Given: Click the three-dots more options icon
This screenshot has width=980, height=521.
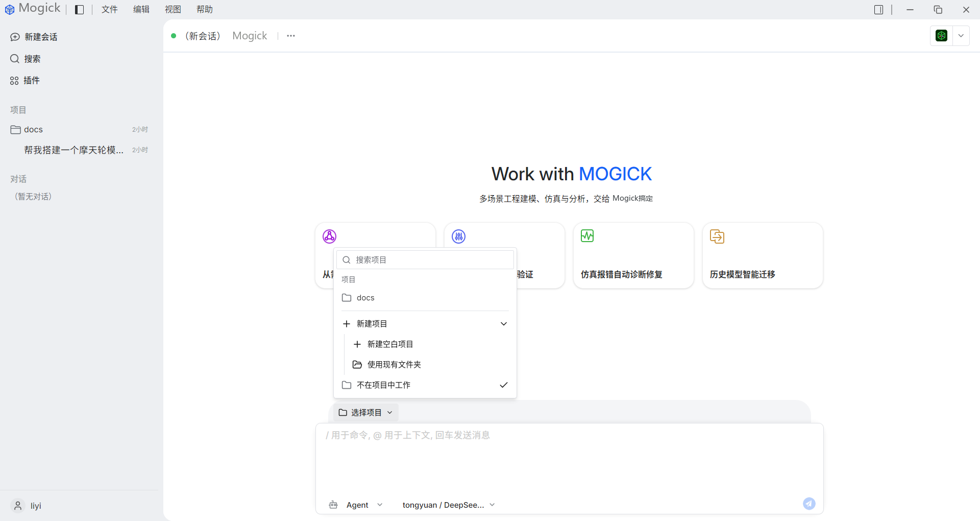Looking at the screenshot, I should point(291,36).
